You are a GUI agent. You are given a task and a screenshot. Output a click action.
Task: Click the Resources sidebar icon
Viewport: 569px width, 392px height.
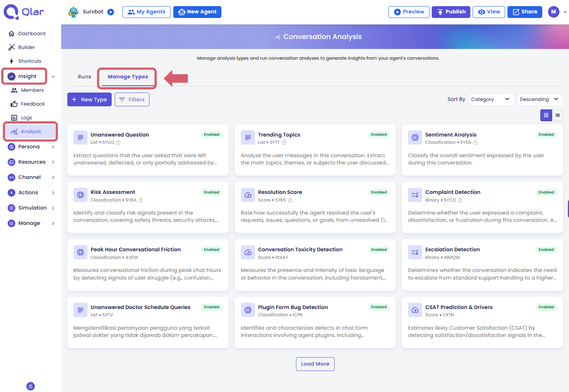coord(11,162)
